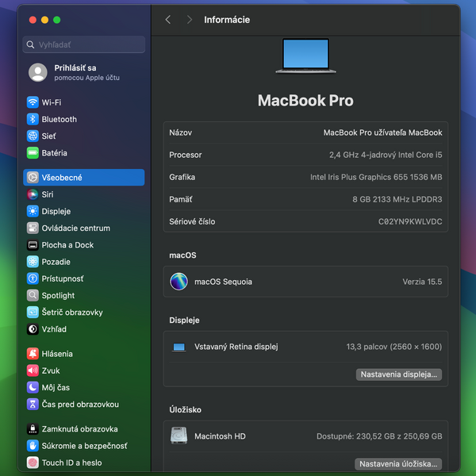Image resolution: width=476 pixels, height=476 pixels.
Task: Click processor value 2,4 GHz 4-jadrový Intel Core i5
Action: [386, 155]
